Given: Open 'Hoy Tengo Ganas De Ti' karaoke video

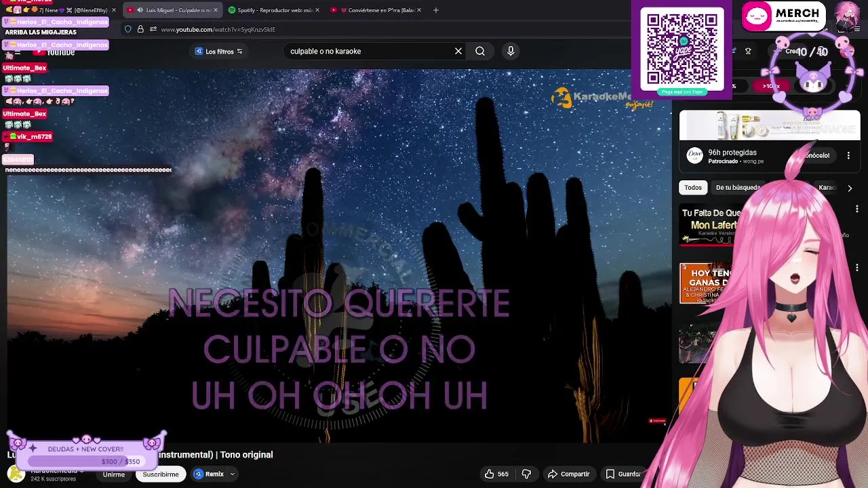Looking at the screenshot, I should [x=707, y=283].
